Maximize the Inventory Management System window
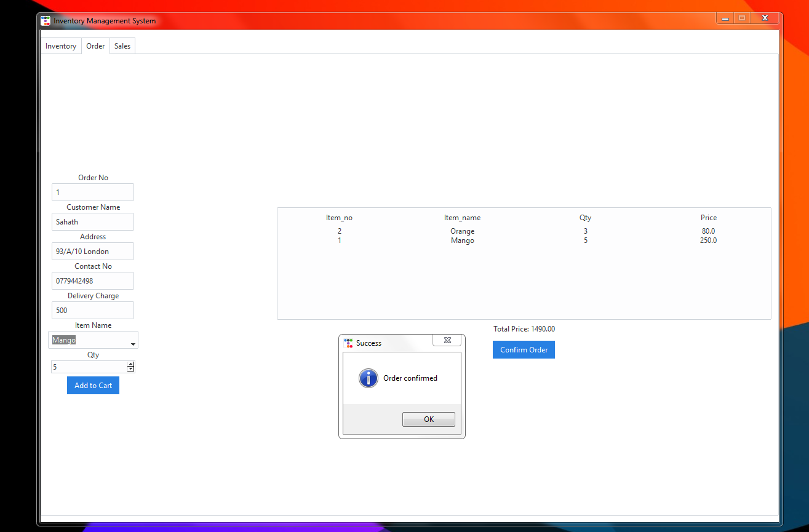This screenshot has width=809, height=532. click(742, 18)
